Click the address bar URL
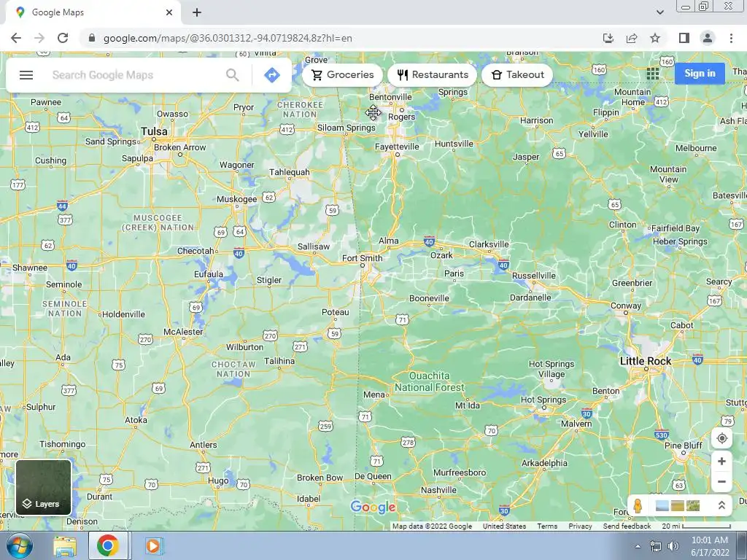Image resolution: width=747 pixels, height=560 pixels. tap(228, 38)
